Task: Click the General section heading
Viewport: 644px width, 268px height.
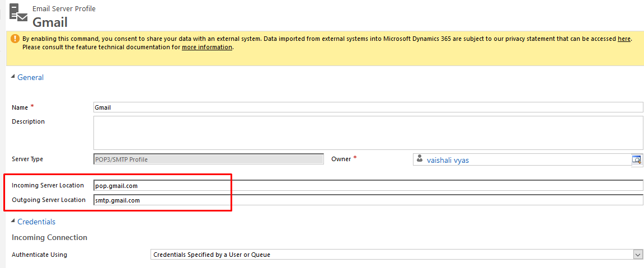Action: [x=30, y=77]
